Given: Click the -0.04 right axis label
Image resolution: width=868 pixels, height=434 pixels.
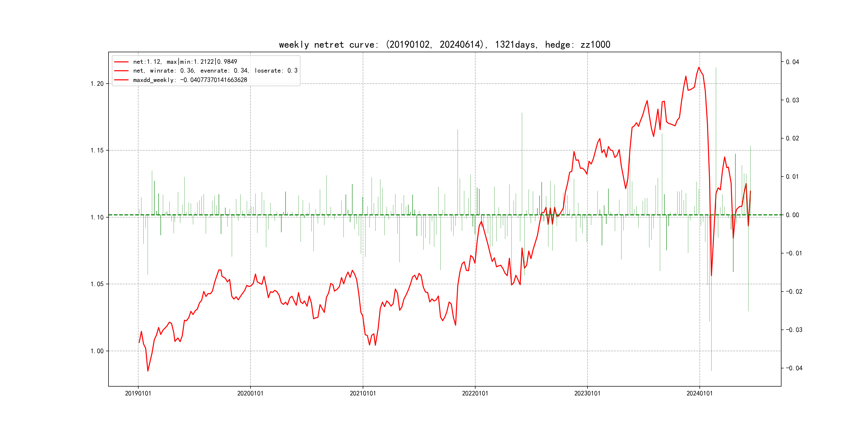Looking at the screenshot, I should [794, 368].
